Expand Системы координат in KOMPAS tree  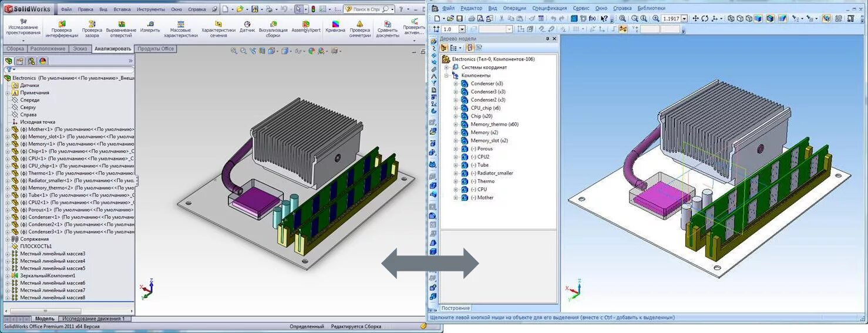(x=446, y=67)
